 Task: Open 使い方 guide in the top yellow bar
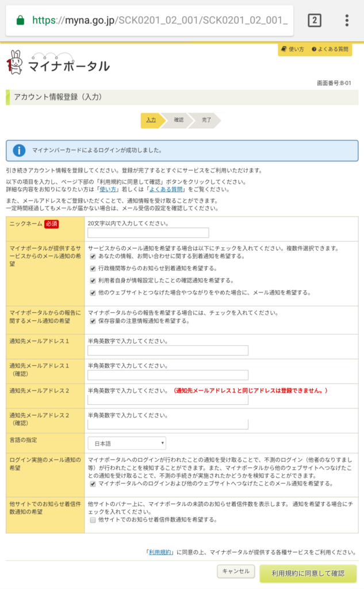(x=293, y=49)
